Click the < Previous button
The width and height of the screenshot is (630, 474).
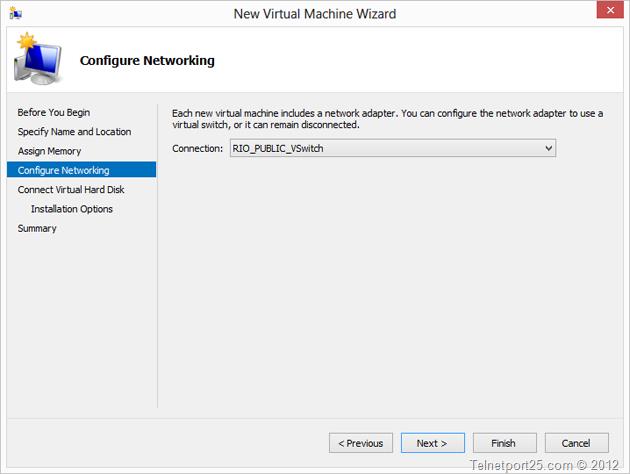tap(360, 443)
